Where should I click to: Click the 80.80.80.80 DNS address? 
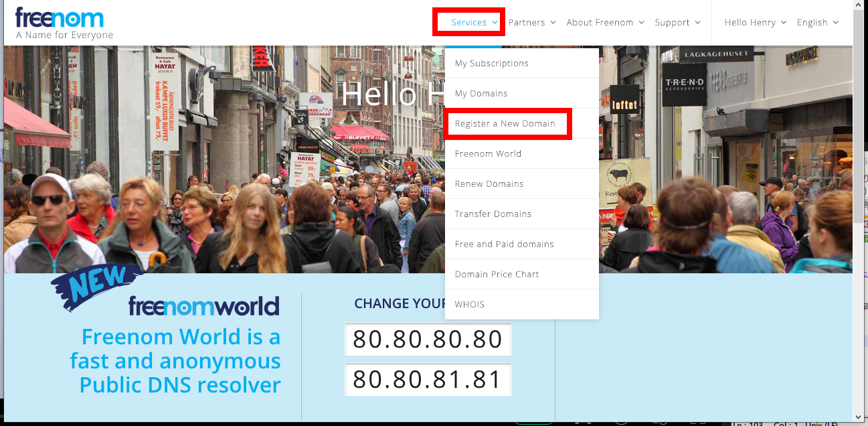(x=428, y=340)
